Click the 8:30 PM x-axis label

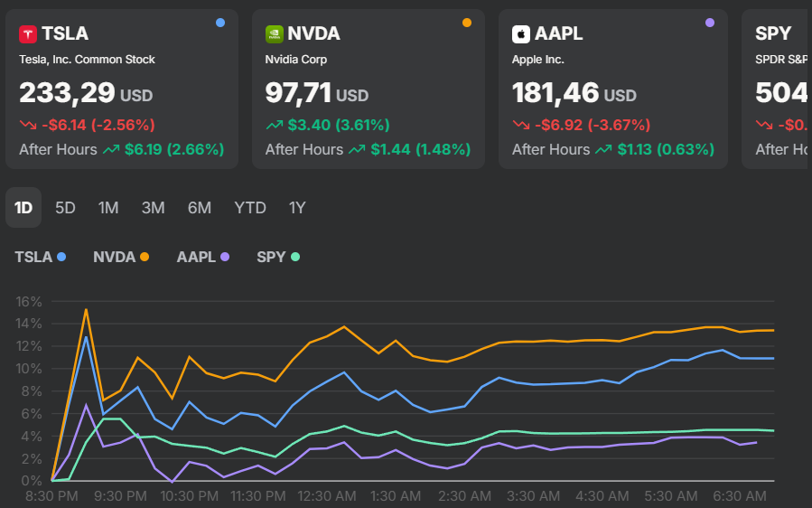[x=51, y=496]
